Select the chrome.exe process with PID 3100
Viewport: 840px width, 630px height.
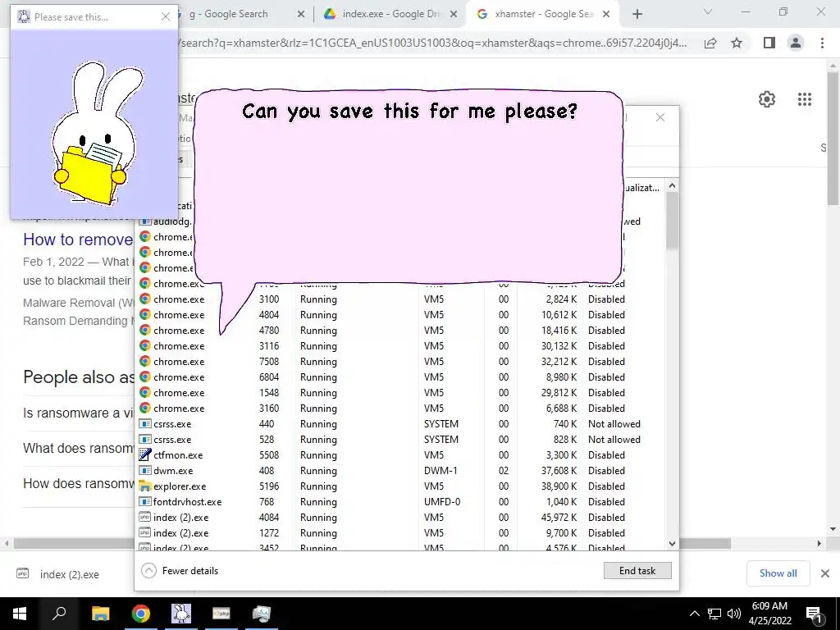[x=400, y=299]
